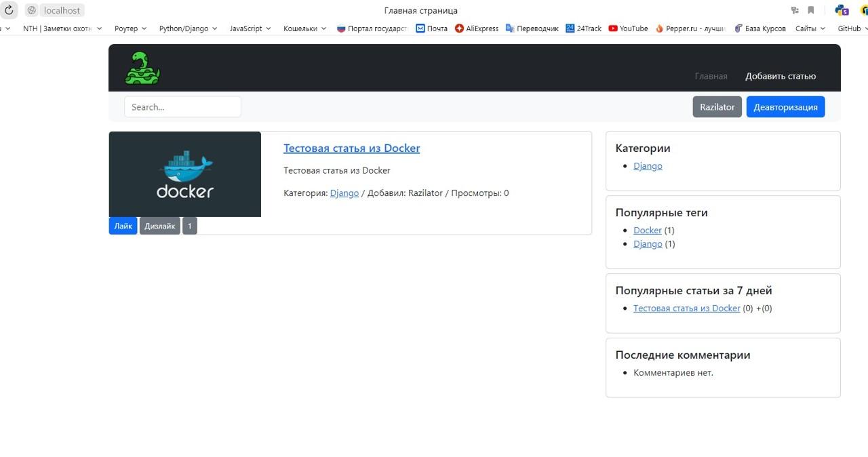
Task: Click the Дизлайк button
Action: click(160, 226)
